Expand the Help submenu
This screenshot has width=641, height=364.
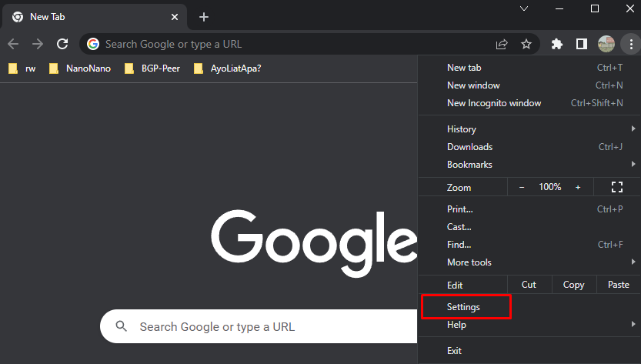529,325
